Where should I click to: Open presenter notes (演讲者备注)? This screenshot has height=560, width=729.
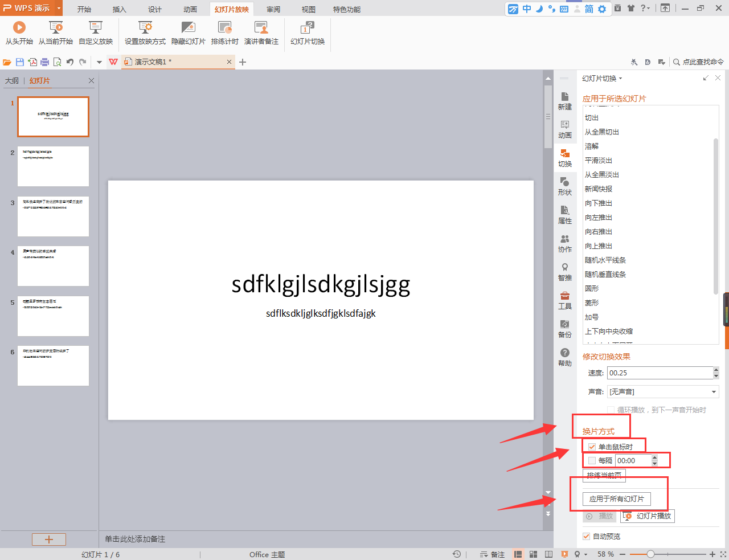(x=261, y=33)
